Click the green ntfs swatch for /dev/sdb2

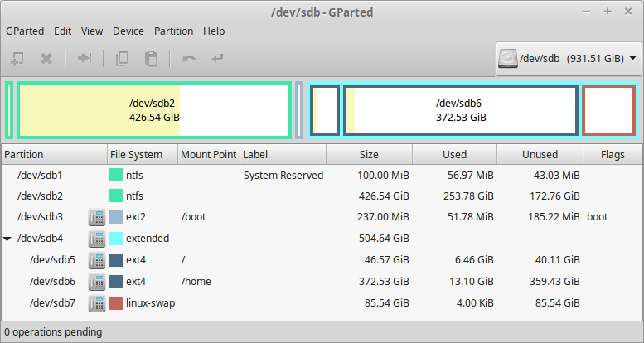[x=116, y=196]
